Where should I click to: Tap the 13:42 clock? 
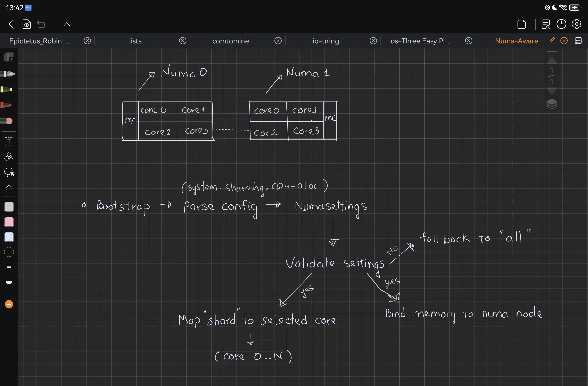click(14, 8)
